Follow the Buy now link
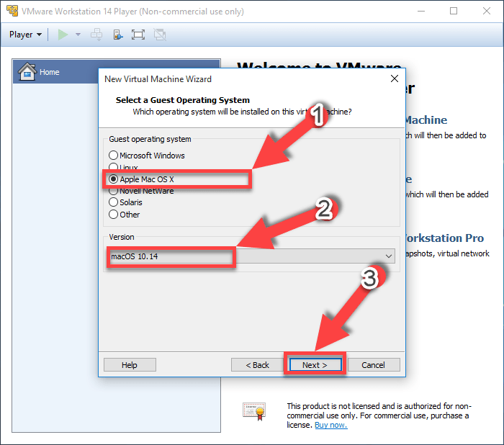The image size is (504, 445). (x=330, y=425)
